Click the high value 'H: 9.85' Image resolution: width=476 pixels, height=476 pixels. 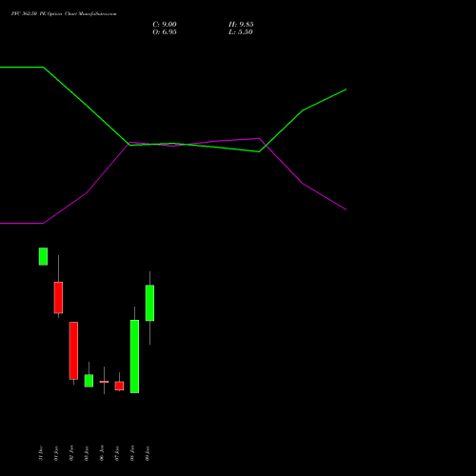pos(241,25)
